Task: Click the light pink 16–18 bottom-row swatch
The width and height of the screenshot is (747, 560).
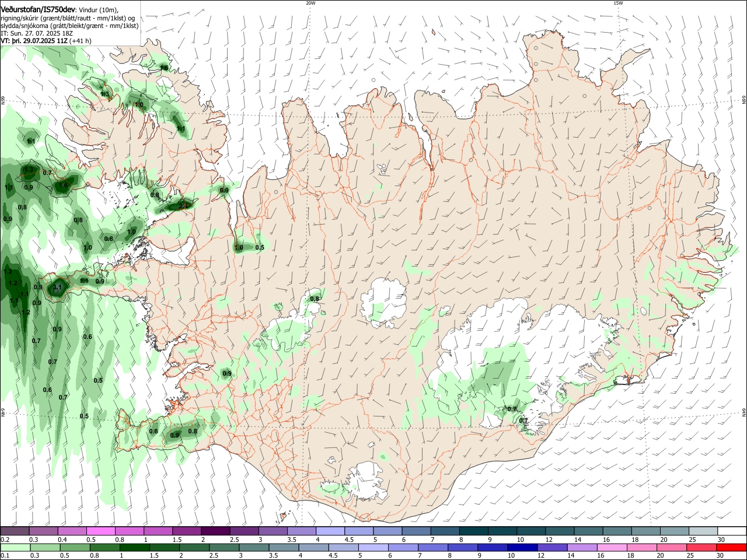Action: click(x=612, y=548)
